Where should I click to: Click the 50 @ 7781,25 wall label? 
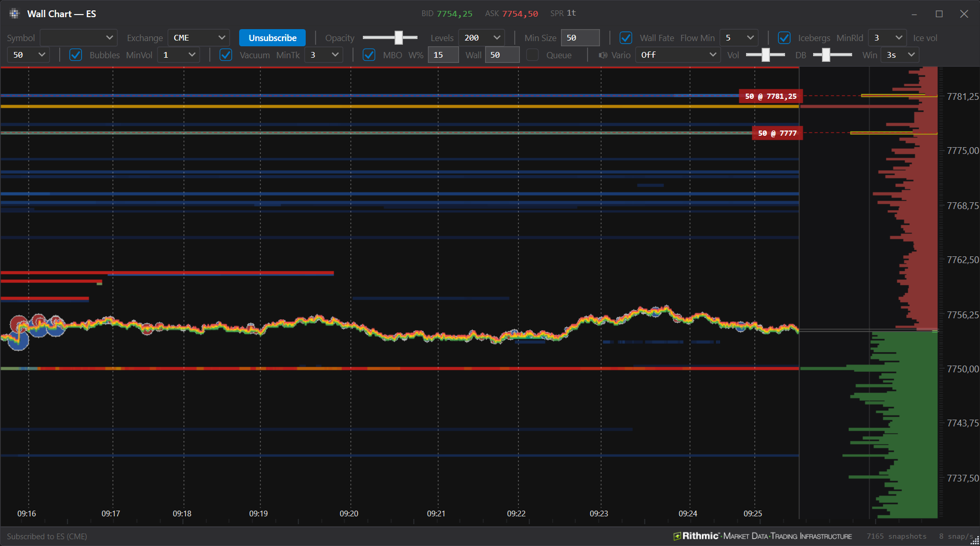tap(771, 96)
